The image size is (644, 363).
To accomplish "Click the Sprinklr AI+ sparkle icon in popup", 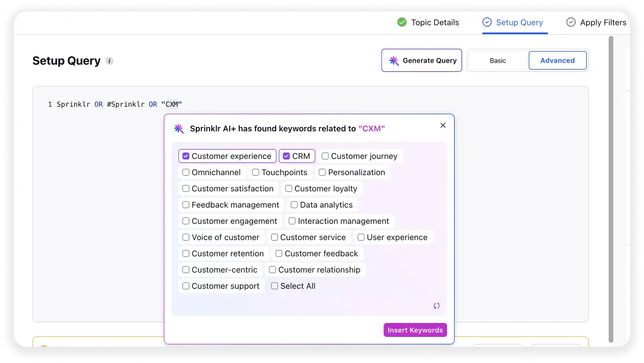I will (178, 129).
